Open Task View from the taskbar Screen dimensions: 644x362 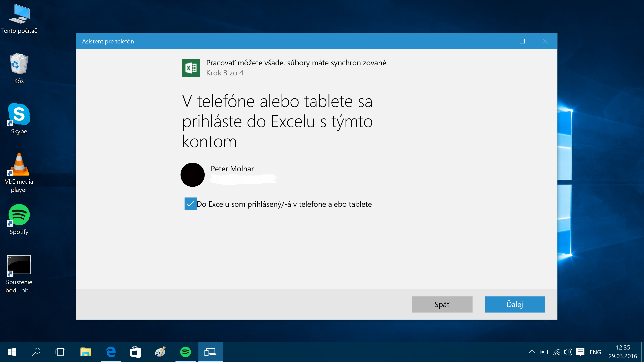coord(60,352)
